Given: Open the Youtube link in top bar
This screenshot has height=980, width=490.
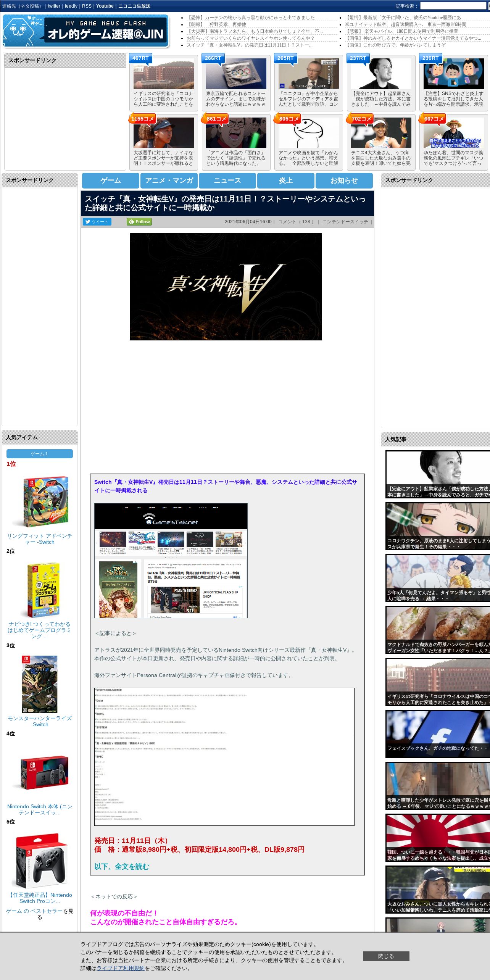Looking at the screenshot, I should click(105, 6).
